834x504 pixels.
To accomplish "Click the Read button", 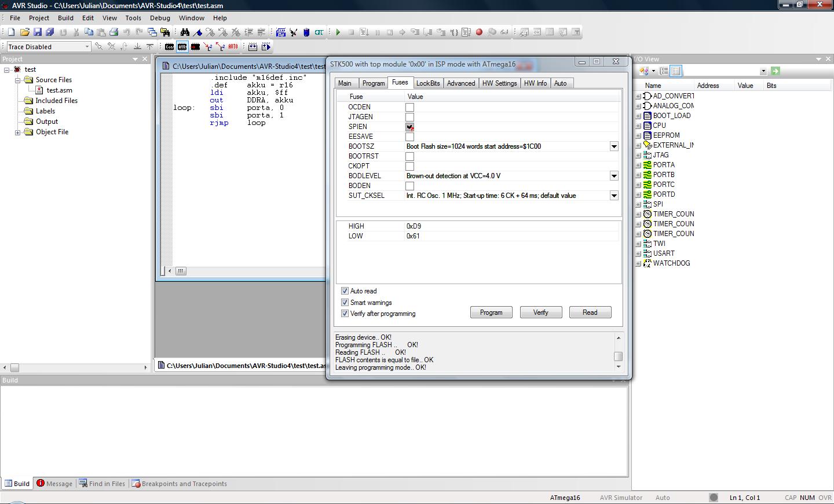I will [590, 312].
